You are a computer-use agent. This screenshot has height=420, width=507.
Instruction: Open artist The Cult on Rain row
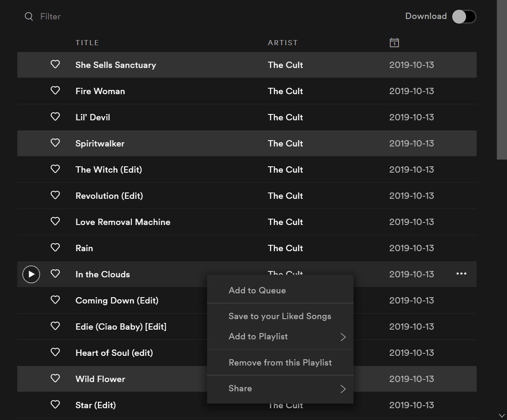coord(285,248)
